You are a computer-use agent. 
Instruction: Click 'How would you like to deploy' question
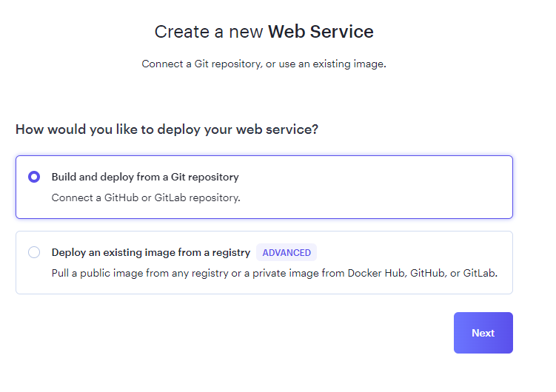(167, 129)
